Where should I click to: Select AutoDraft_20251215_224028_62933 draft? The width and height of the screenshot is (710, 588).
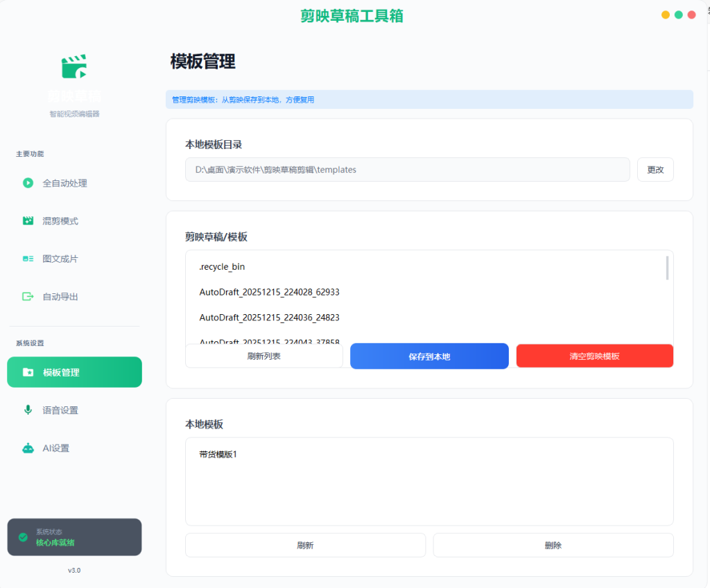[x=428, y=292]
